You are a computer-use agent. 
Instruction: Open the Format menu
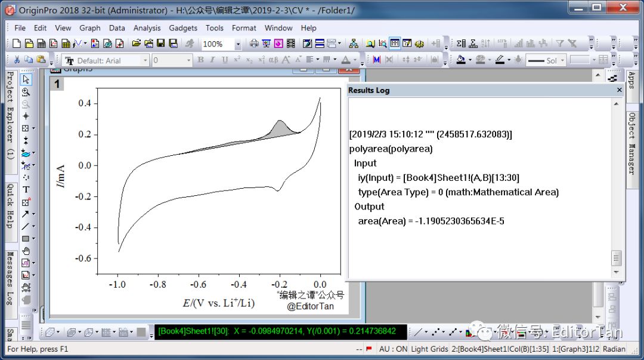click(x=243, y=28)
